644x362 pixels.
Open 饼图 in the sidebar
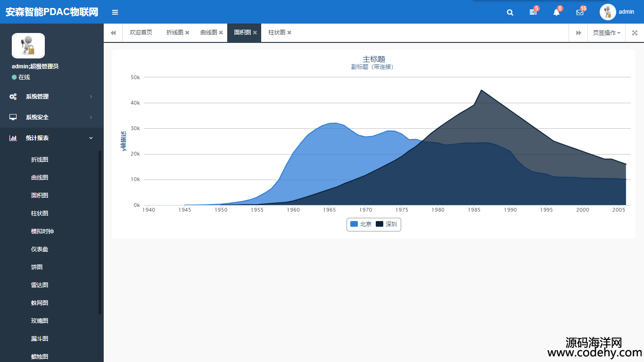pos(37,267)
